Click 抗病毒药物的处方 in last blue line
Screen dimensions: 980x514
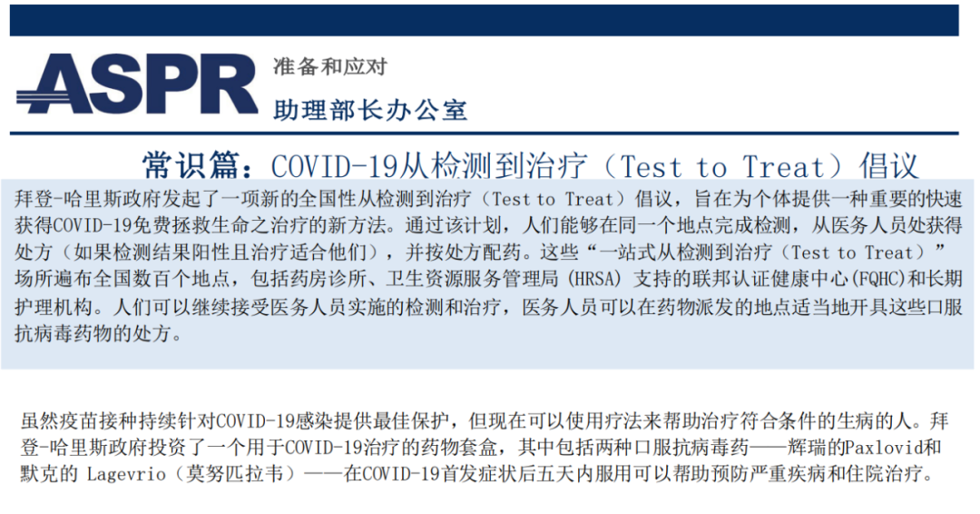tap(93, 332)
